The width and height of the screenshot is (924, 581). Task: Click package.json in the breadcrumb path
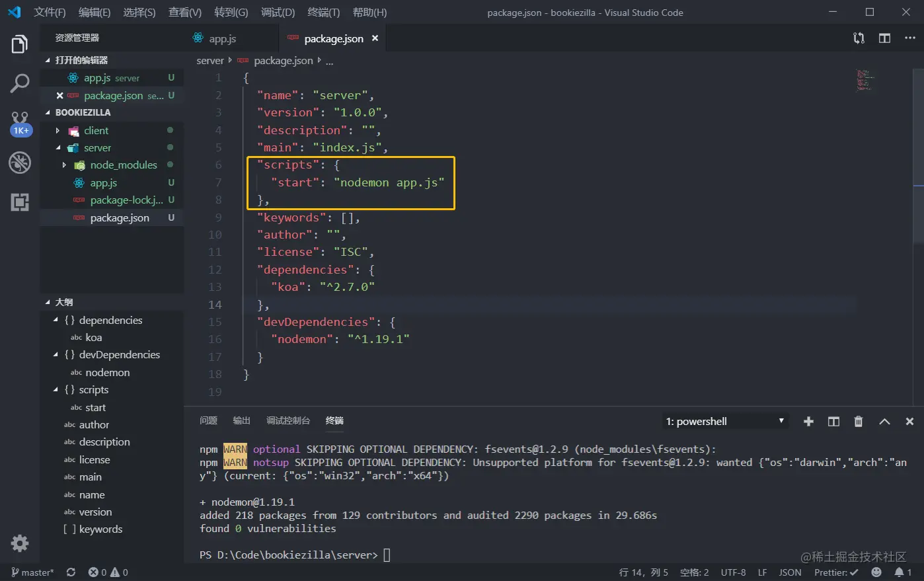[284, 61]
